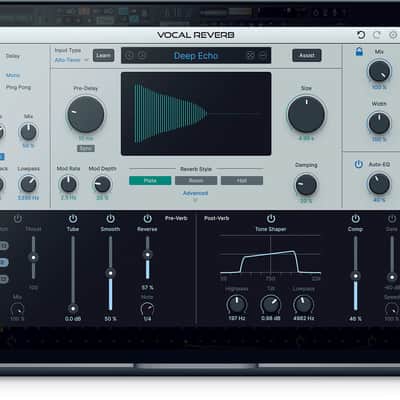Toggle the Tube power button
This screenshot has width=400, height=400.
pos(73,219)
